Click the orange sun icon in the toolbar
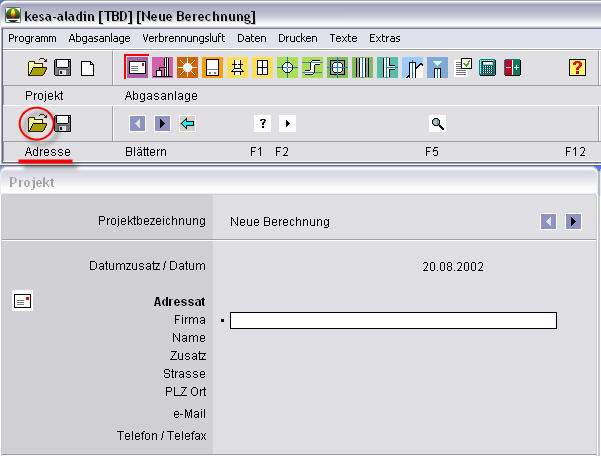The width and height of the screenshot is (601, 456). pos(187,68)
